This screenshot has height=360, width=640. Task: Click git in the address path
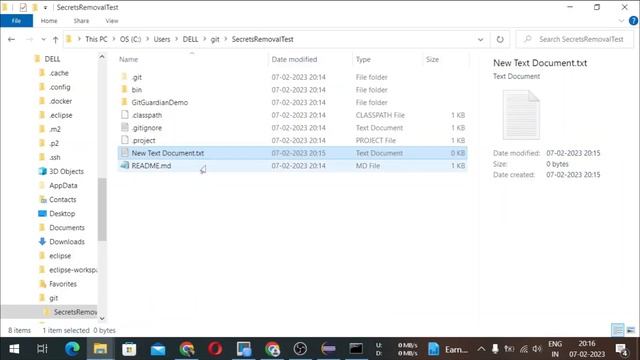pyautogui.click(x=215, y=39)
